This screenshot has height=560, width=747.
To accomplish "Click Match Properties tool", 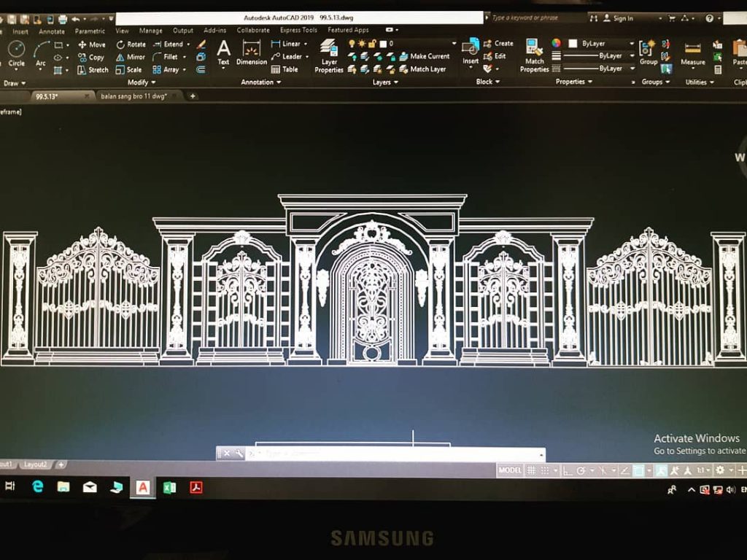I will [534, 55].
